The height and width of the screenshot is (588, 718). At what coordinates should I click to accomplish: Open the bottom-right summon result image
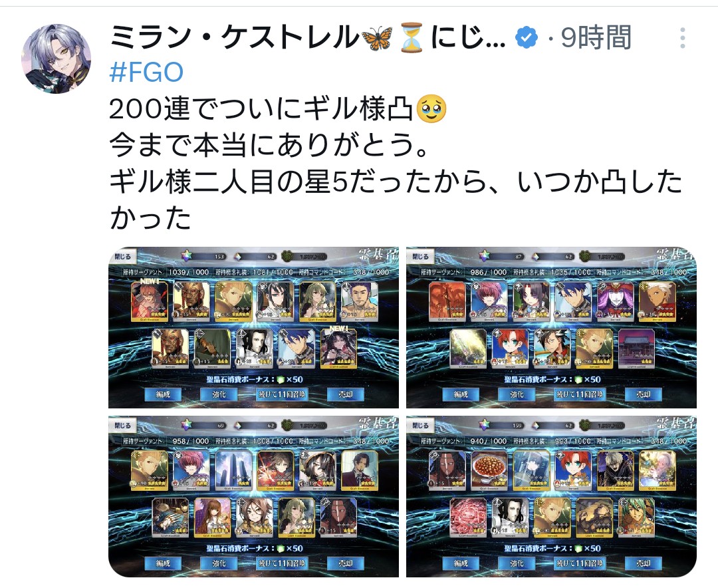point(551,496)
